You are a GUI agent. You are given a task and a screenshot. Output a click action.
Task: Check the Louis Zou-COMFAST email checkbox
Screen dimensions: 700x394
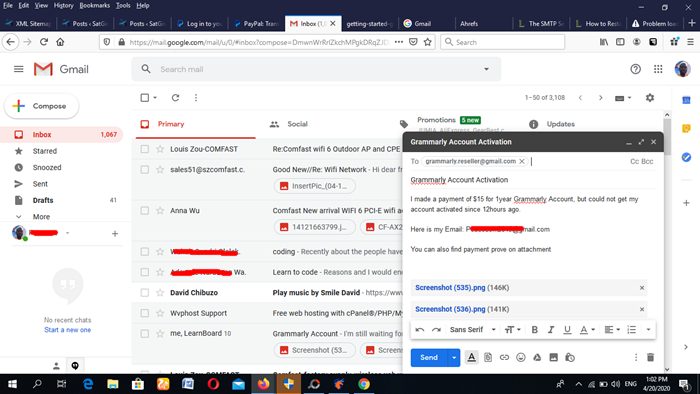point(145,149)
